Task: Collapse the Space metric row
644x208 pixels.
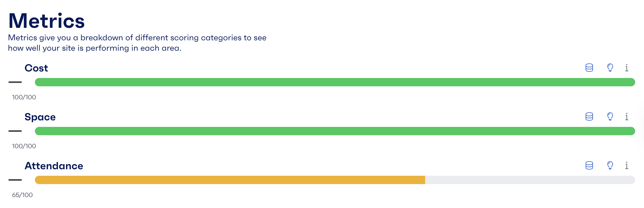Action: pyautogui.click(x=15, y=131)
